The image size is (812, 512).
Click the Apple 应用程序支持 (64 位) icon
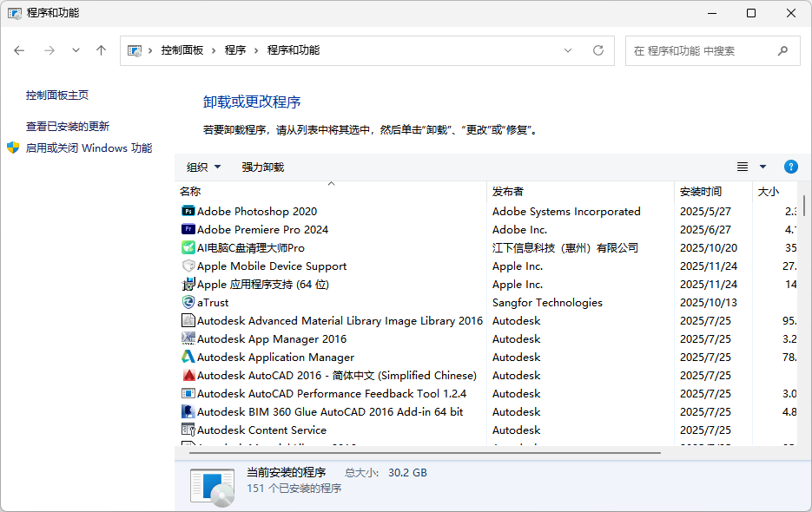pos(188,285)
